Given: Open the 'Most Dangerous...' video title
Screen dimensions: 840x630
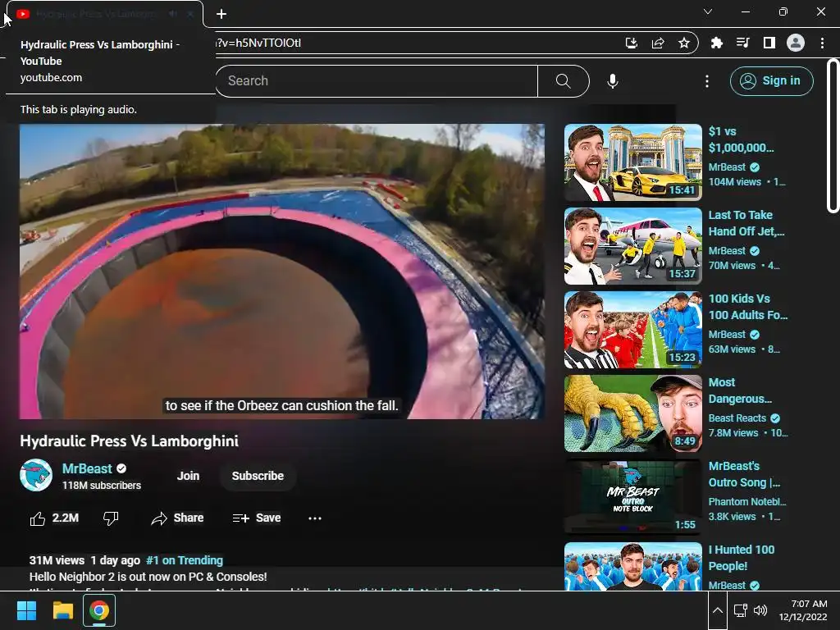Looking at the screenshot, I should [740, 390].
